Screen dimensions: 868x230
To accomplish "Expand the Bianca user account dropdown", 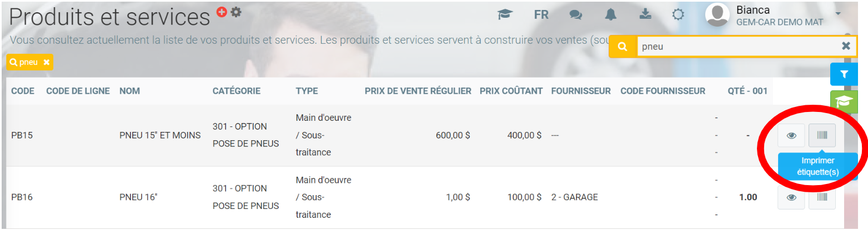I will [x=838, y=13].
